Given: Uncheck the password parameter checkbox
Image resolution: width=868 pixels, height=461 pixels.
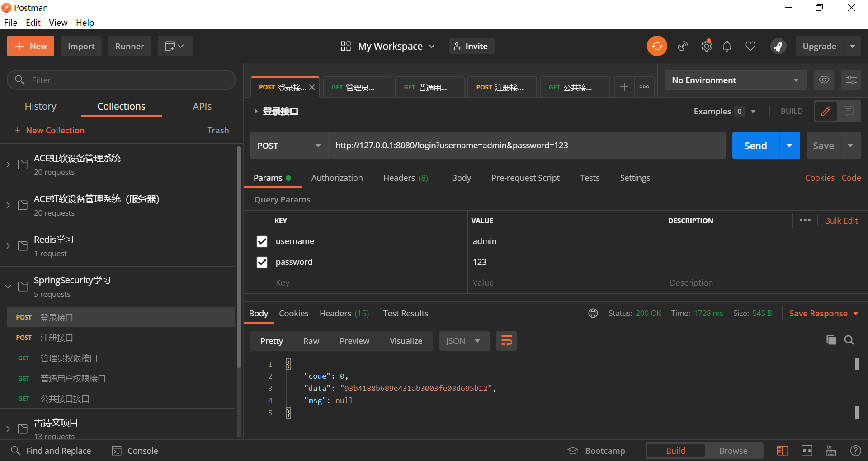Looking at the screenshot, I should (262, 262).
